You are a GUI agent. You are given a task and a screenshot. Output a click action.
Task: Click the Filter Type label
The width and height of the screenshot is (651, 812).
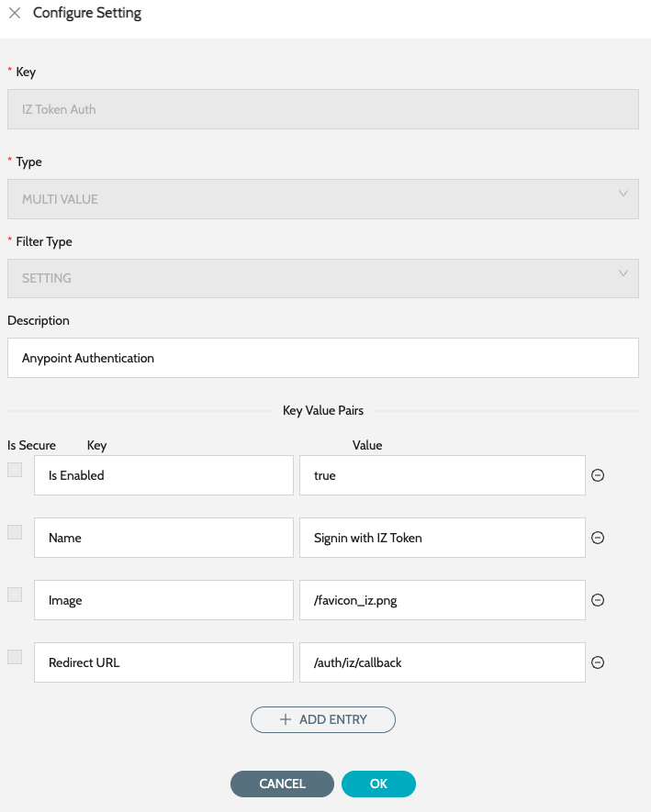pos(44,242)
